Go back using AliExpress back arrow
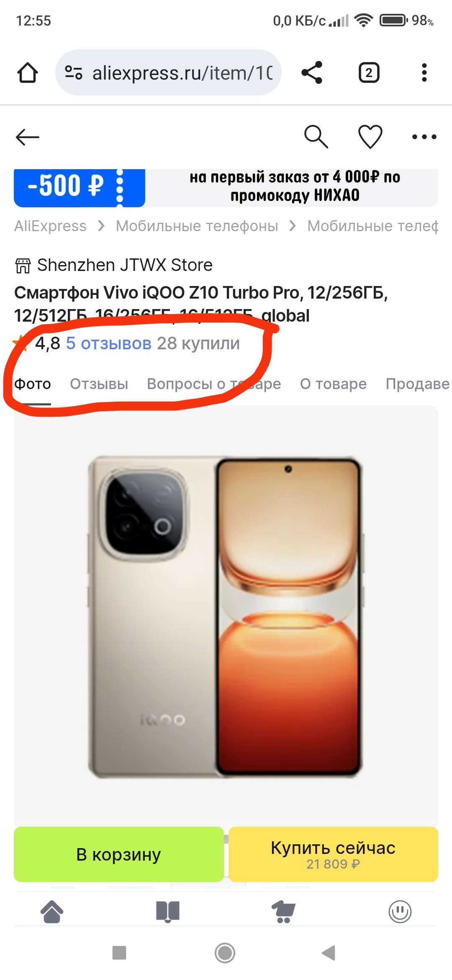The width and height of the screenshot is (452, 980). pos(28,137)
